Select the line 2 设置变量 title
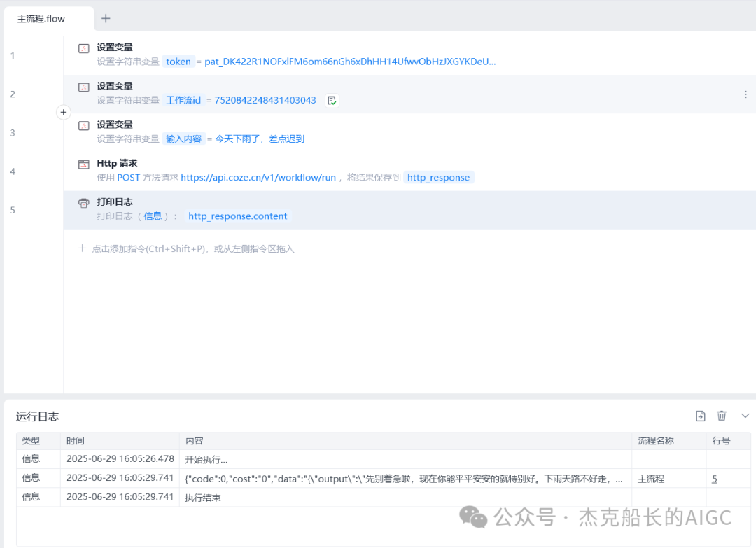This screenshot has width=756, height=548. (115, 86)
